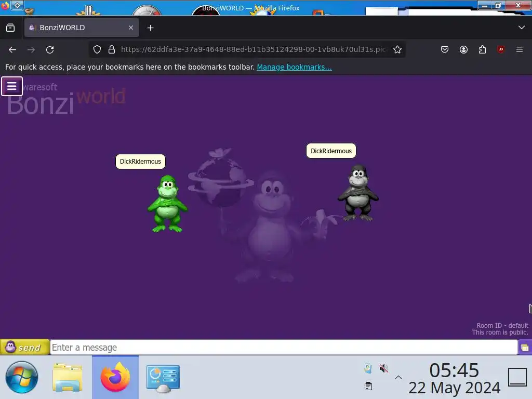Screen dimensions: 532x399
Task: Open the tray notification icon near volume
Action: [368, 368]
